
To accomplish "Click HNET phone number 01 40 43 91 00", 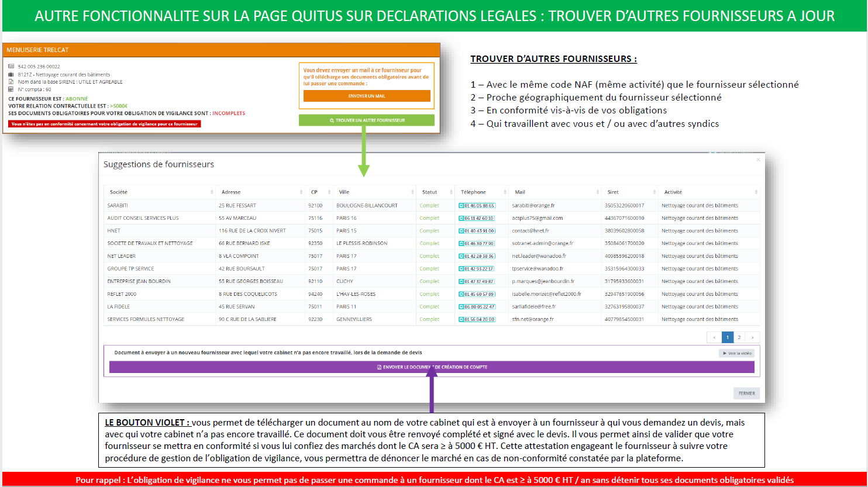I will pos(477,231).
